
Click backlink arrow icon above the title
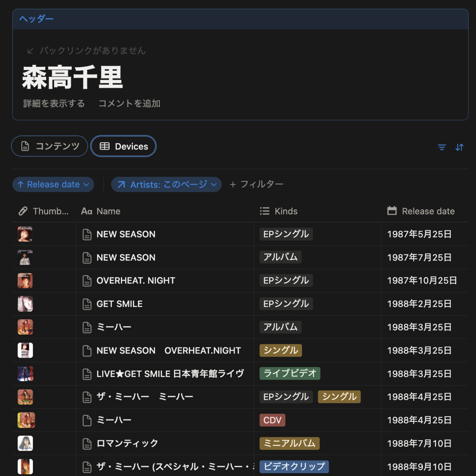[x=30, y=51]
